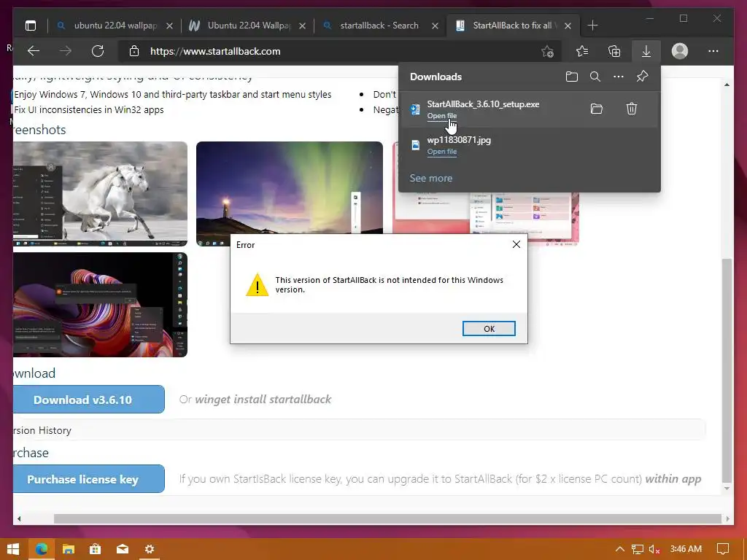Open the notification center icon
Screen dimensions: 747x560
pos(723,549)
